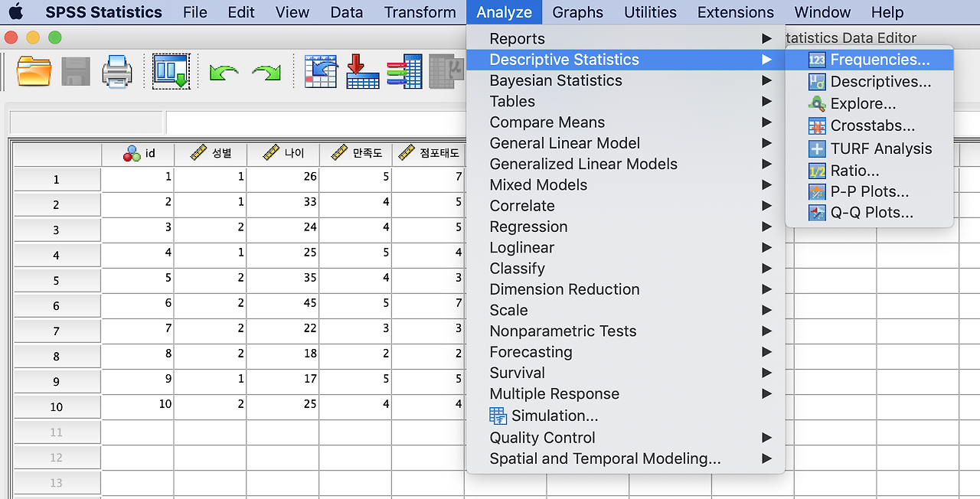
Task: Click the scale ruler icon on 나이 column
Action: click(271, 152)
